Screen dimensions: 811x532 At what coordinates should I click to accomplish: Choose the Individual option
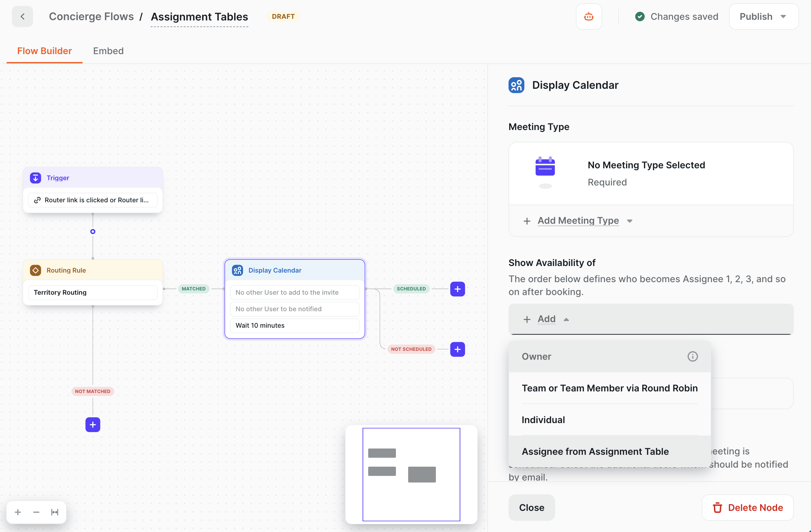point(609,419)
